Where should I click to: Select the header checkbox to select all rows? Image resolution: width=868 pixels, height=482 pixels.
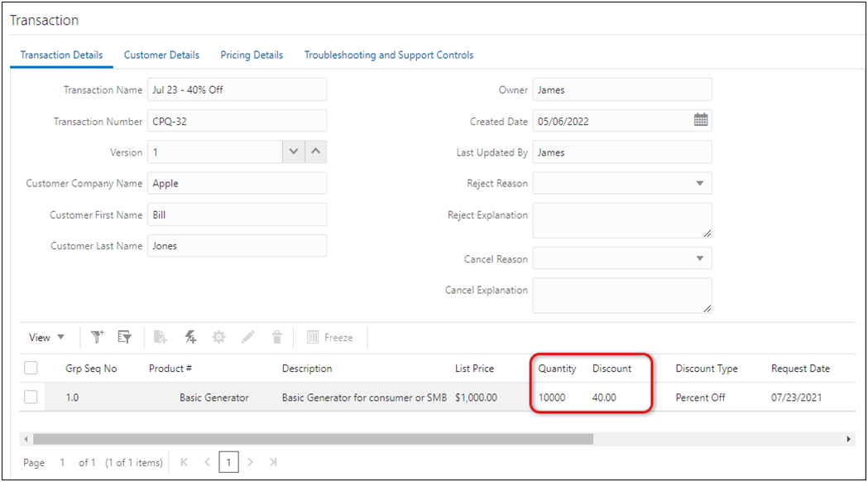tap(31, 369)
